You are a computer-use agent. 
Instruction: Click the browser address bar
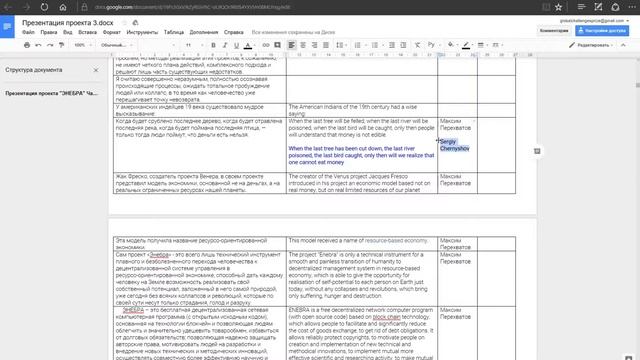click(x=310, y=7)
